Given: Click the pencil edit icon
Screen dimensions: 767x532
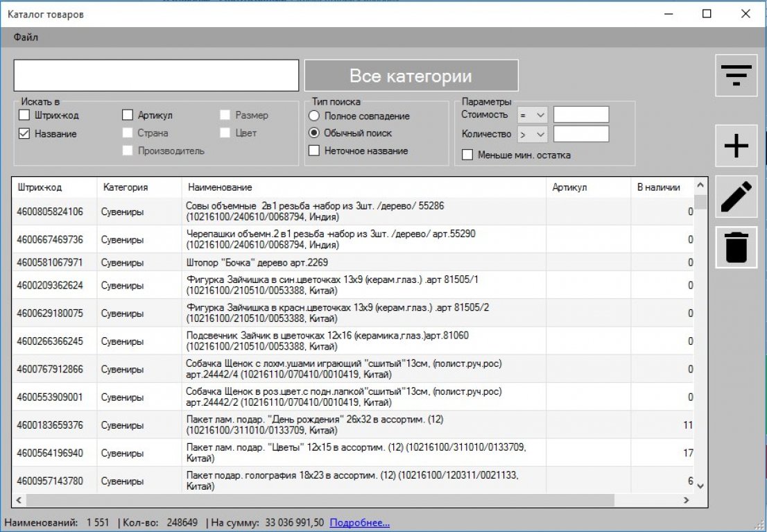Looking at the screenshot, I should pos(736,196).
